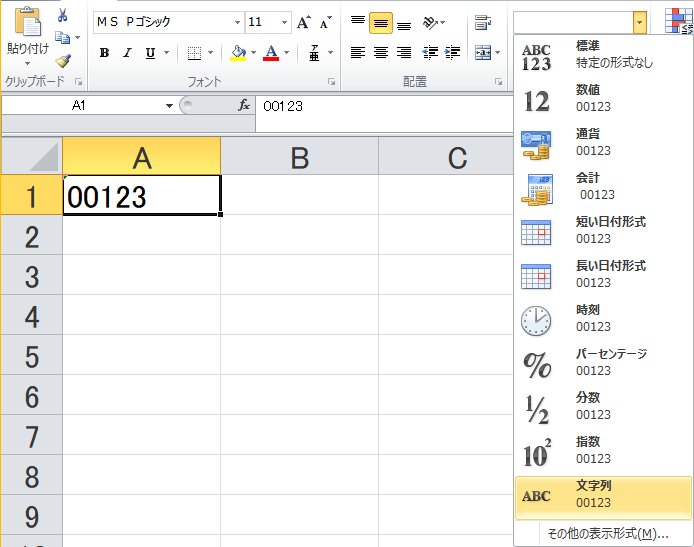
Task: Click the fx insert function button
Action: point(244,105)
